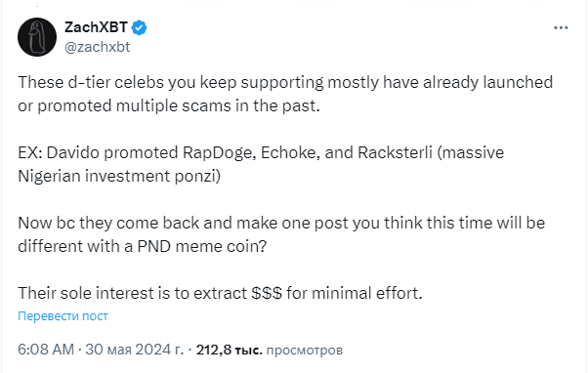Open the three-dot more options menu
Viewport: 588px width, 373px height.
click(x=561, y=27)
